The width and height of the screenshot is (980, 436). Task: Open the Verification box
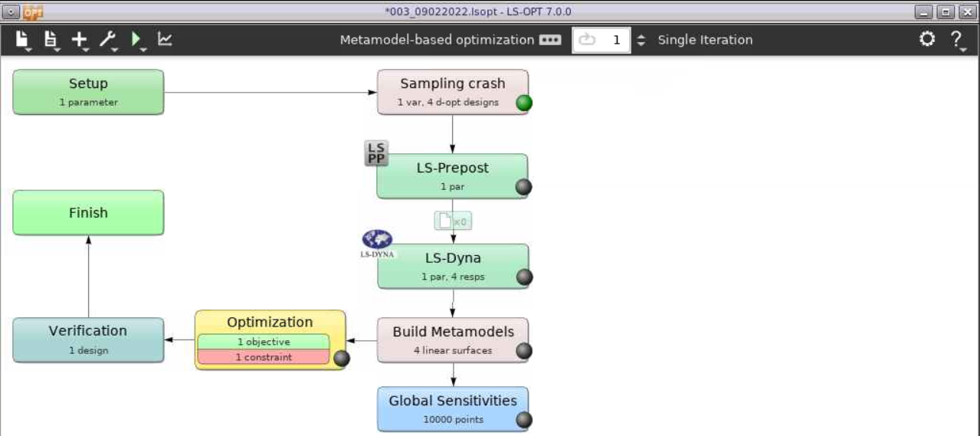[88, 340]
